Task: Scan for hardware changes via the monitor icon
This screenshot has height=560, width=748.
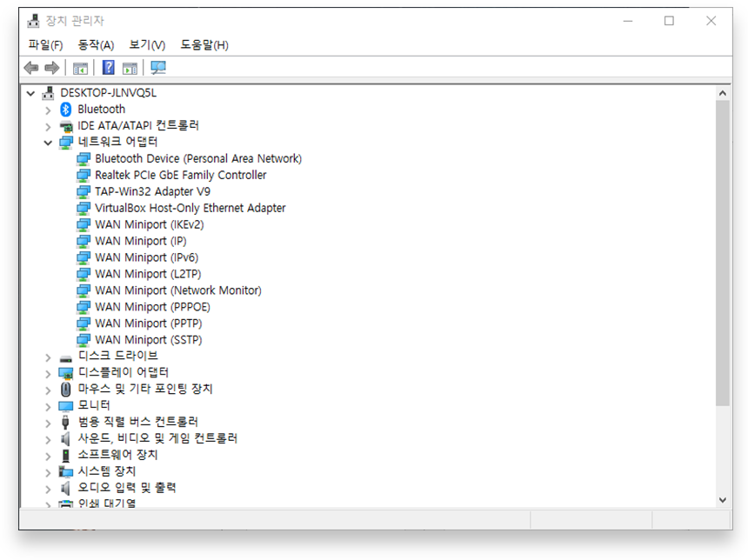Action: pyautogui.click(x=158, y=67)
